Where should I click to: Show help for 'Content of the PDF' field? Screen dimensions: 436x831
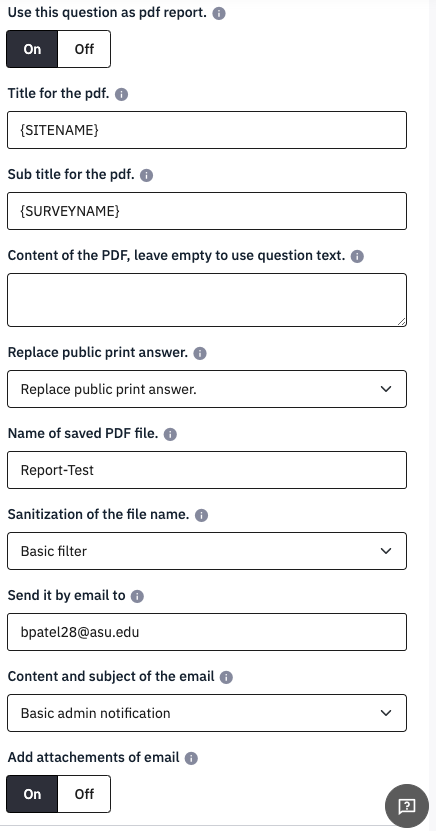(358, 257)
